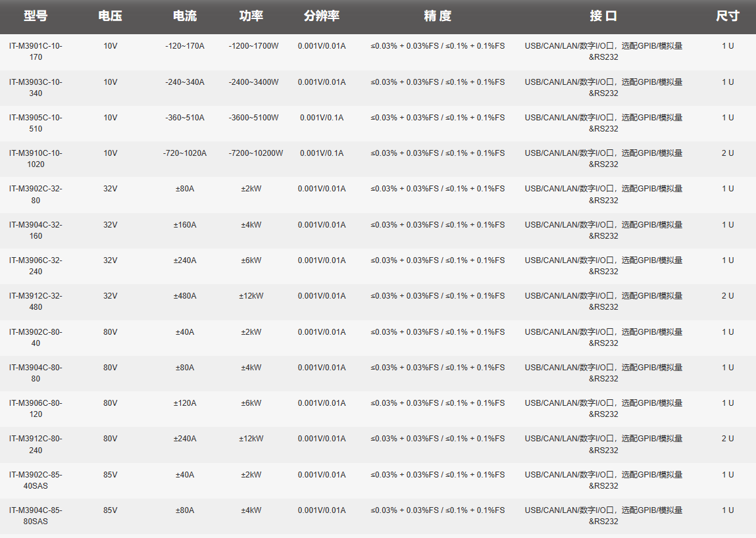This screenshot has width=756, height=538.
Task: Click current value -120~170A
Action: tap(185, 46)
